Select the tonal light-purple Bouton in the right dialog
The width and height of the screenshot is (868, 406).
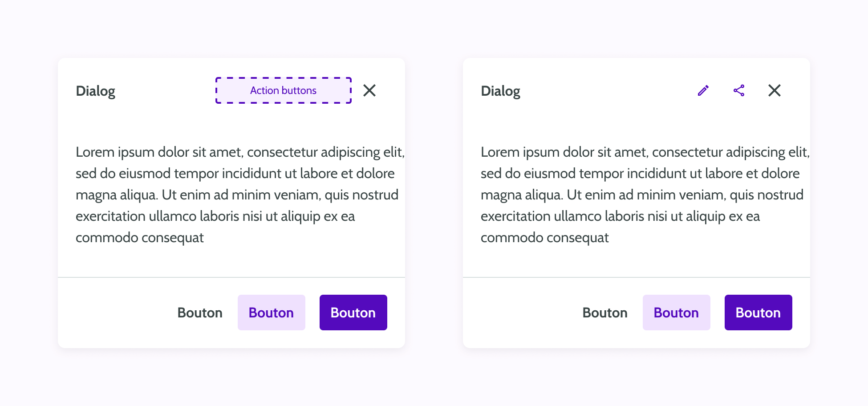tap(676, 312)
